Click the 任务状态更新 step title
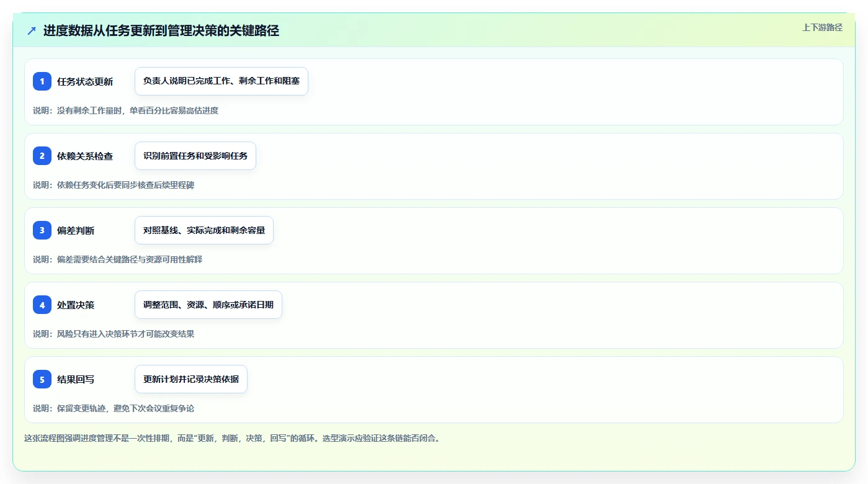The width and height of the screenshot is (868, 484). pyautogui.click(x=85, y=81)
